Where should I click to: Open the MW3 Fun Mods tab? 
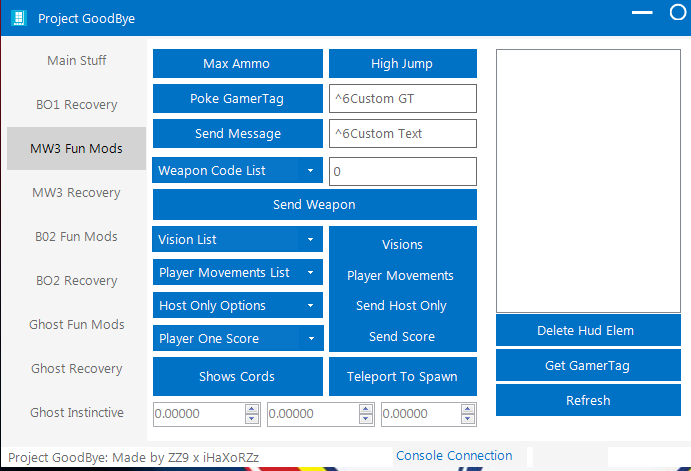(x=76, y=149)
